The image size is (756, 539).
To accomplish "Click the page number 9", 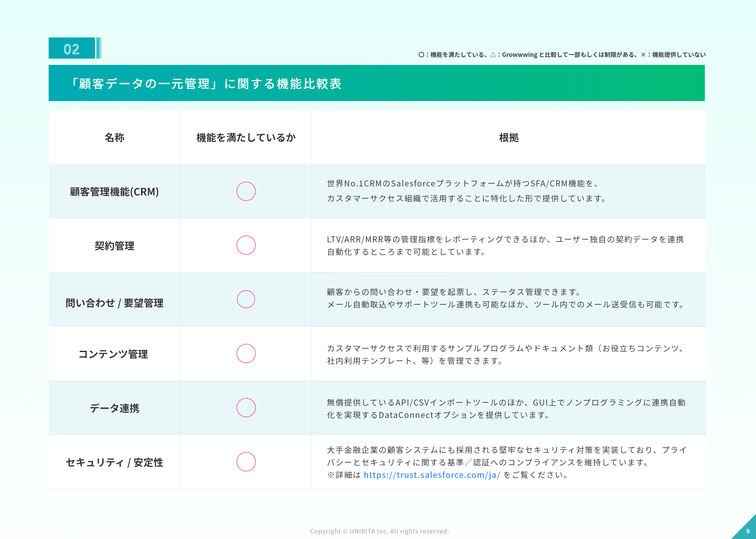I will coord(748,531).
